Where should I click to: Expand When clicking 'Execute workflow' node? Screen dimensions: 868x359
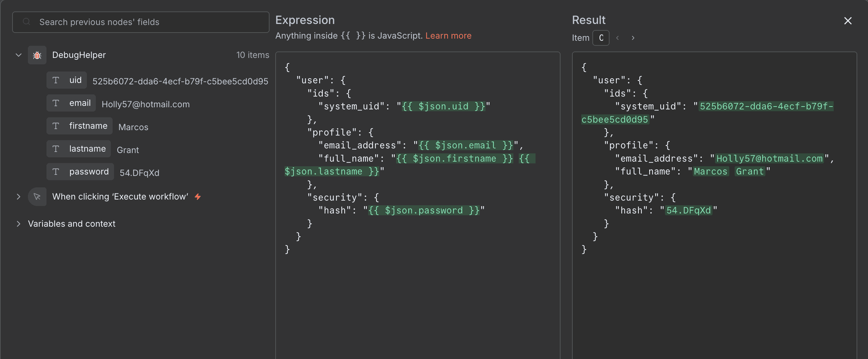18,196
